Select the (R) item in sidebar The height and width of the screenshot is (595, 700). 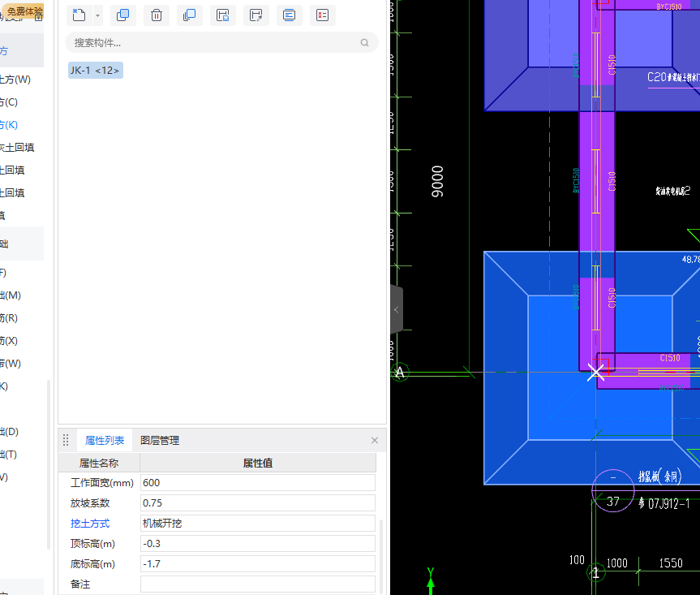point(9,318)
